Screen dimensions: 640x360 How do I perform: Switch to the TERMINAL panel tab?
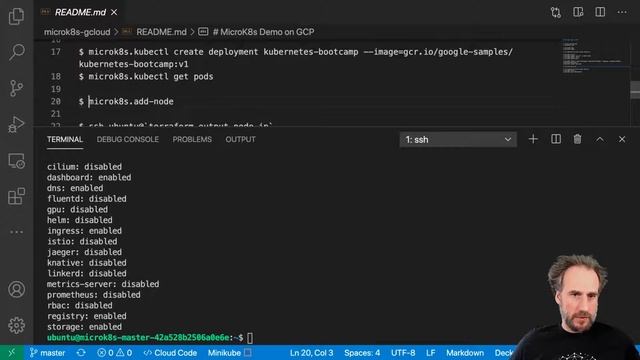tap(64, 139)
